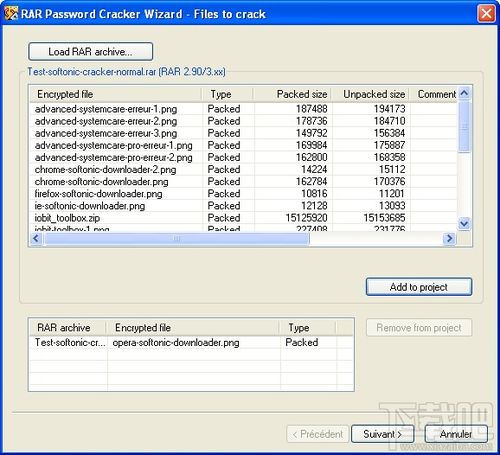Click packed size value 14224

(x=314, y=170)
